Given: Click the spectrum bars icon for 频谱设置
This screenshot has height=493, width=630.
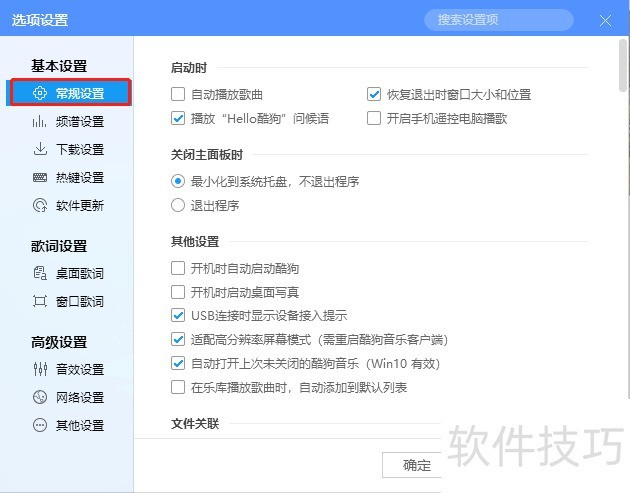Looking at the screenshot, I should [40, 121].
